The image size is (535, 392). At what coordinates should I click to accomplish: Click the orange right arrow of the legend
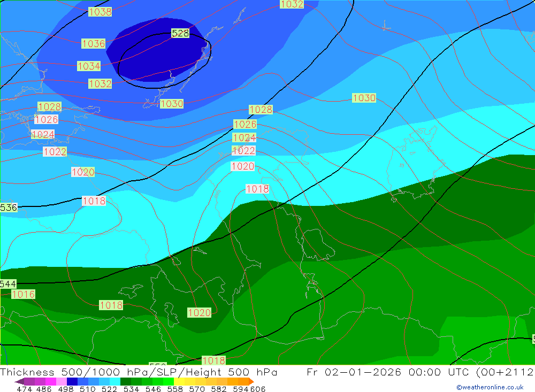[x=251, y=381]
